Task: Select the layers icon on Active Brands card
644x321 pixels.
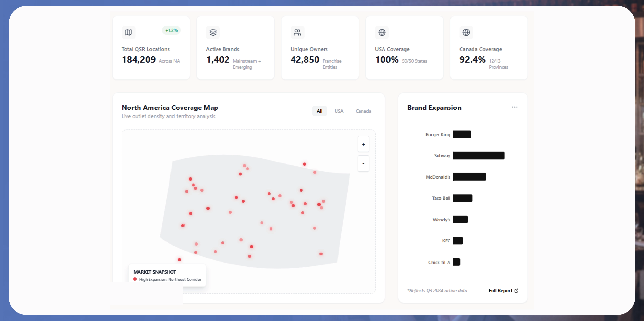Action: click(213, 32)
